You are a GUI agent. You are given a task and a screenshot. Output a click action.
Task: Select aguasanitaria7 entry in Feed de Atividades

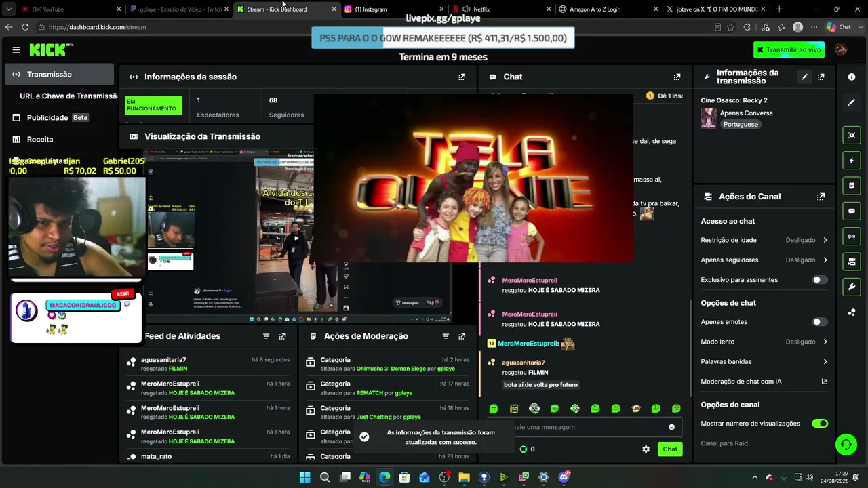[x=208, y=364]
